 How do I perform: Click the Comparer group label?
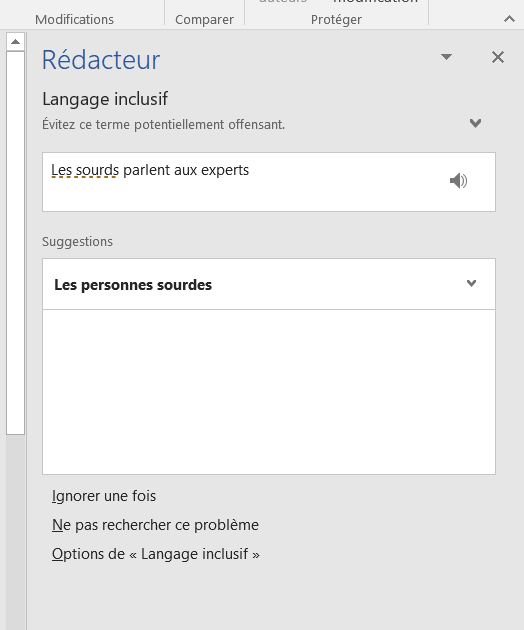pyautogui.click(x=204, y=19)
